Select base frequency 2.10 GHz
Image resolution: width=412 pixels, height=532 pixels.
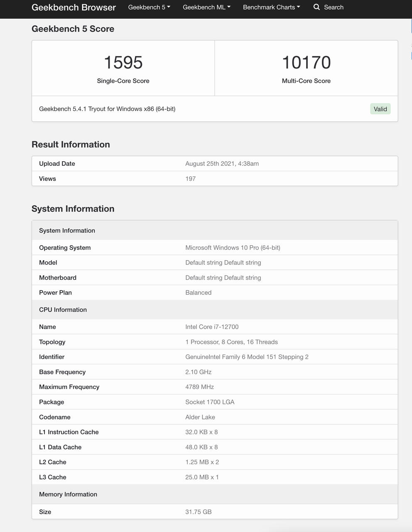click(x=198, y=372)
